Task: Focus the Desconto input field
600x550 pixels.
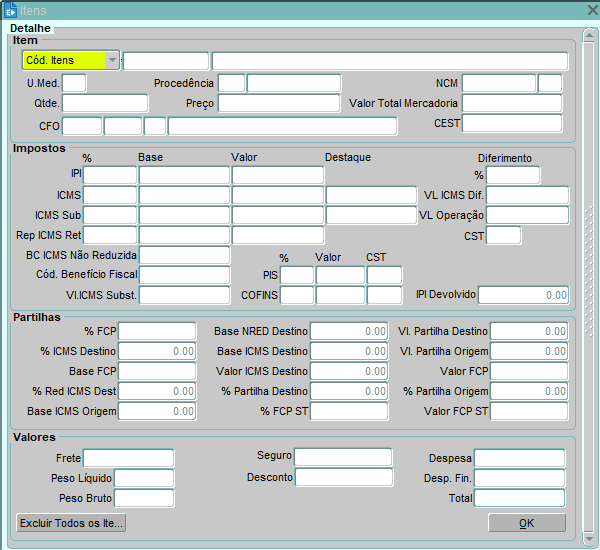Action: (x=343, y=477)
